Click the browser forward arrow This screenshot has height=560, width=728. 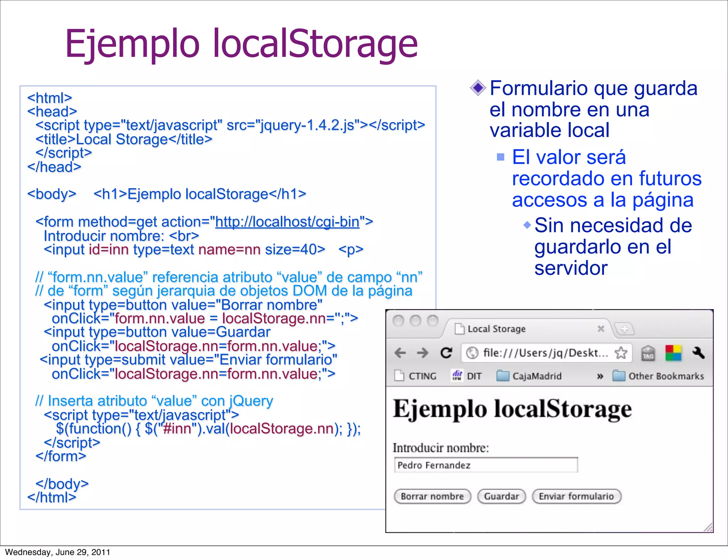tap(423, 353)
